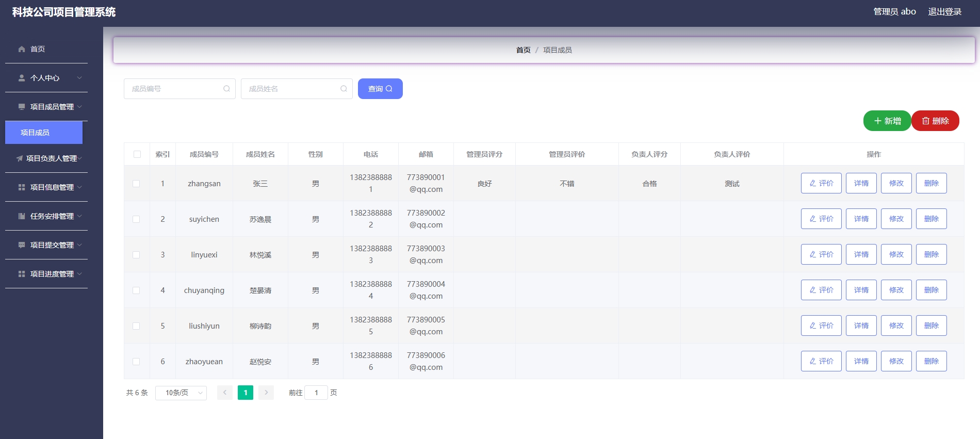Click the plus icon on 新增 button
Image resolution: width=980 pixels, height=439 pixels.
[878, 121]
